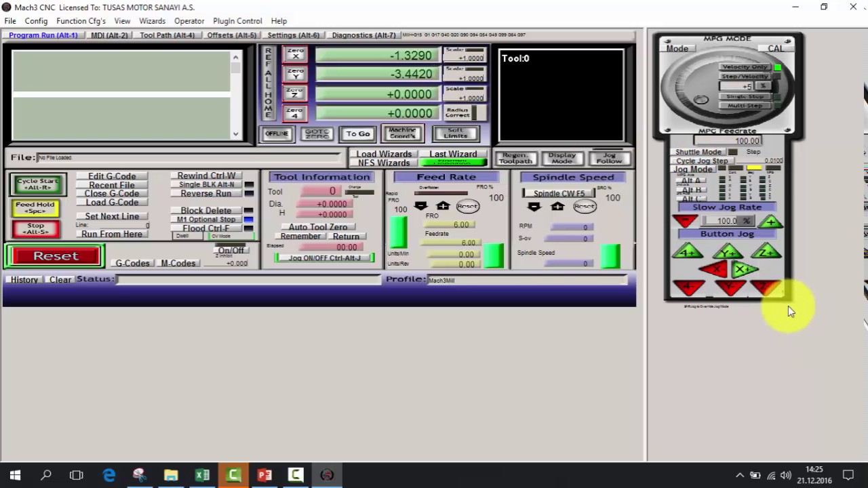Decrease slow jog rate with red minus
868x488 pixels.
click(x=686, y=221)
